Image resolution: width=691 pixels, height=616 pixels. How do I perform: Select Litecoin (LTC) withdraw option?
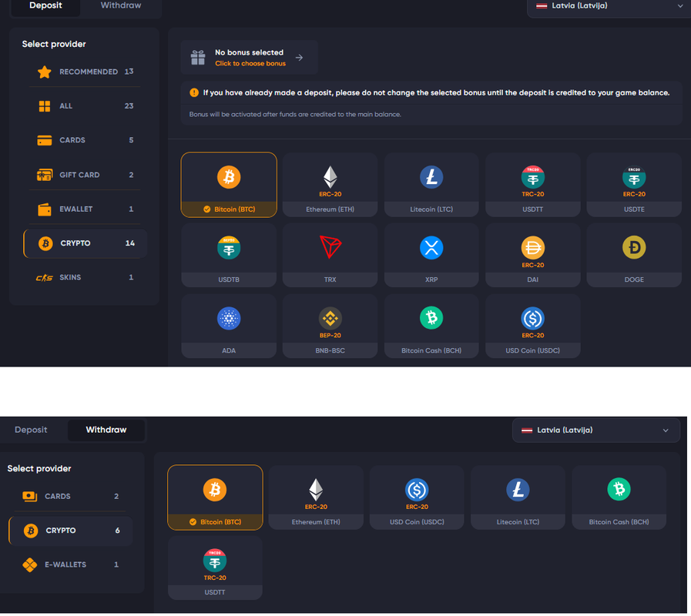[518, 497]
